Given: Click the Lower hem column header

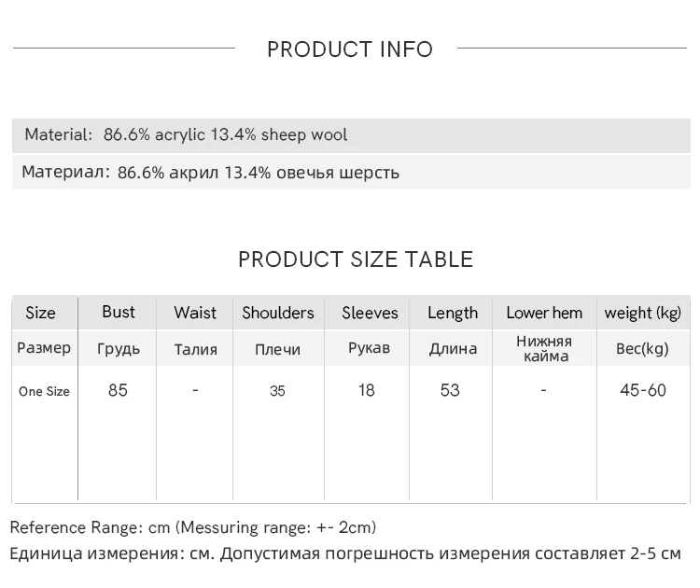Looking at the screenshot, I should pos(544,313).
